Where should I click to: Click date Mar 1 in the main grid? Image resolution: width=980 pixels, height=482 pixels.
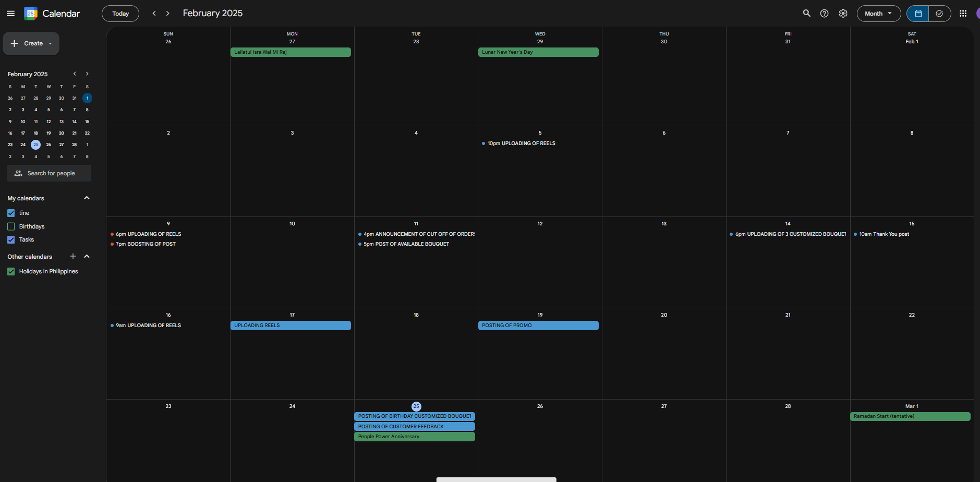pos(912,406)
